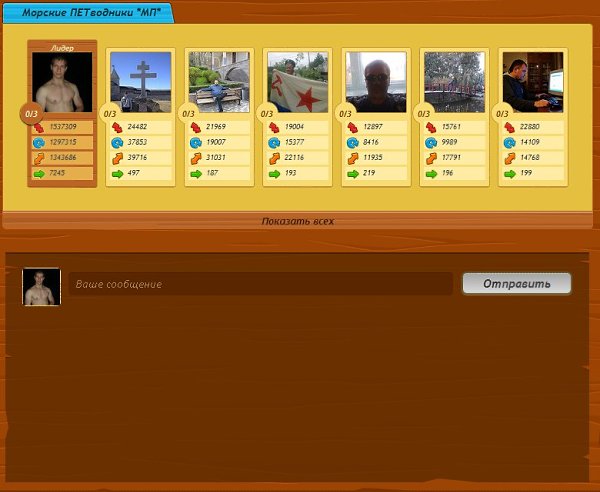Click the blue swirl icon beside 9989
The image size is (600, 492).
pos(431,143)
